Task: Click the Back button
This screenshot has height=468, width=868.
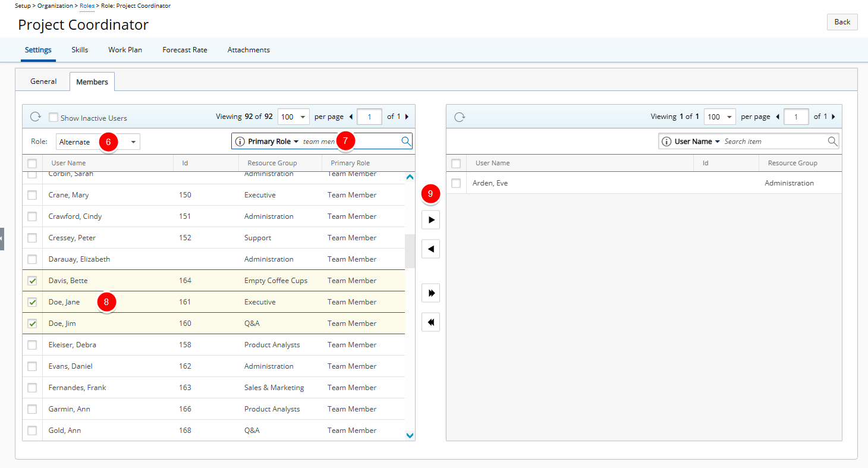Action: pos(842,22)
